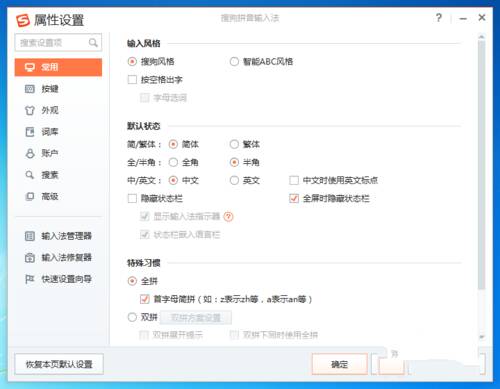Switch to the 常用 tab in sidebar
Image resolution: width=500 pixels, height=389 pixels.
(x=58, y=67)
